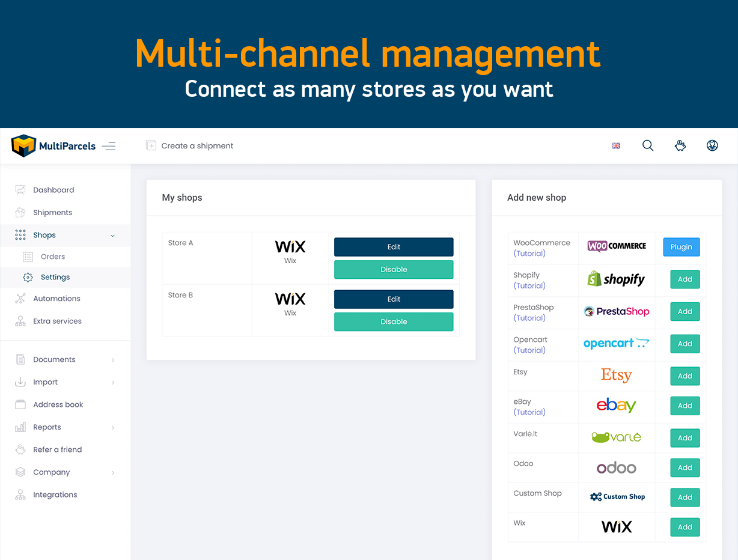This screenshot has width=738, height=560.
Task: Click the Automations gear icon
Action: tap(20, 298)
